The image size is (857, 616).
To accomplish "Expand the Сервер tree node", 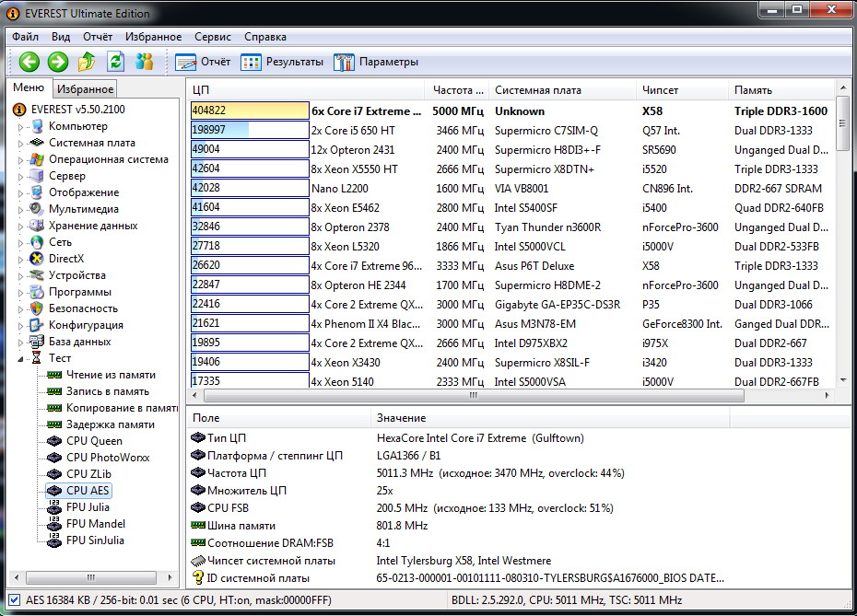I will pyautogui.click(x=21, y=177).
